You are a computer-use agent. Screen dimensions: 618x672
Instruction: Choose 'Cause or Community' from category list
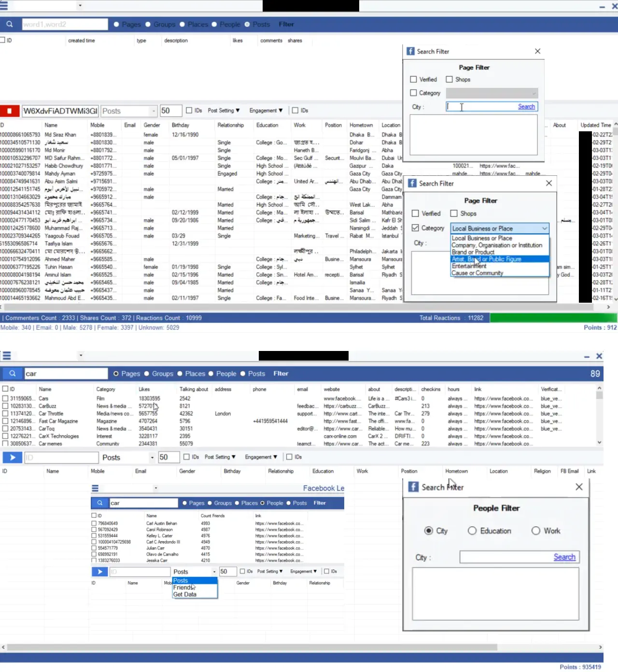pyautogui.click(x=477, y=273)
